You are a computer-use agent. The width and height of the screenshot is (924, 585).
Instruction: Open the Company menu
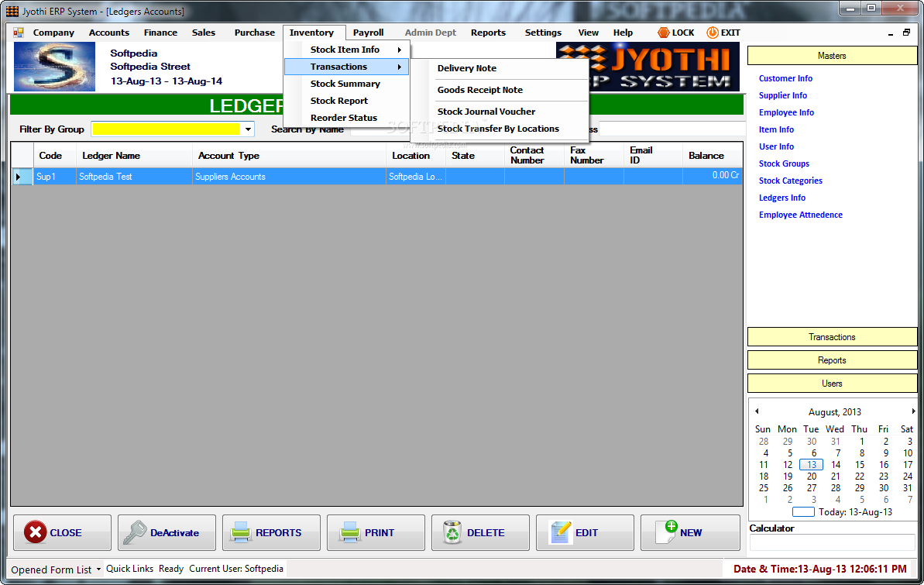point(53,33)
